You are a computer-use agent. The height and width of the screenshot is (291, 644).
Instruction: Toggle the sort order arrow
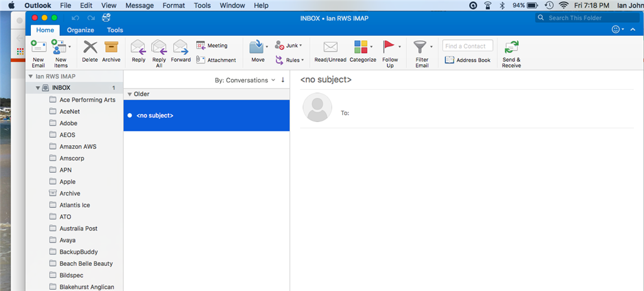pos(282,80)
